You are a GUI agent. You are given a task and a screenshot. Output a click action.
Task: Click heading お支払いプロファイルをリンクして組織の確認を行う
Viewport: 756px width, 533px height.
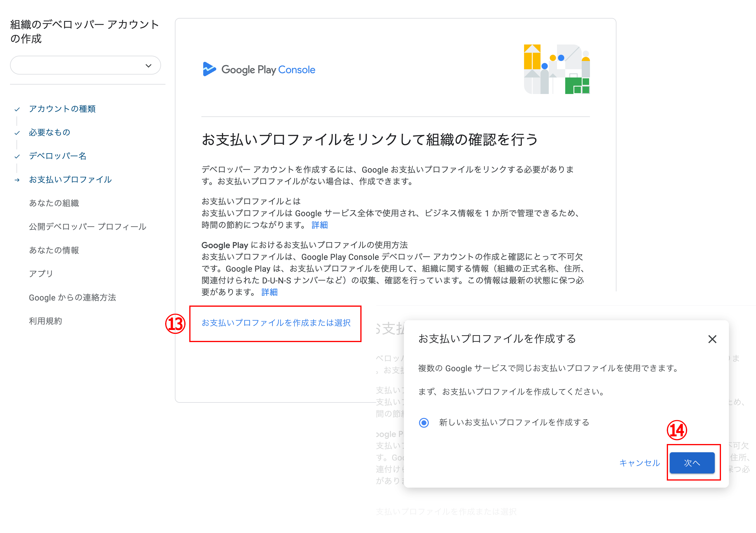369,139
